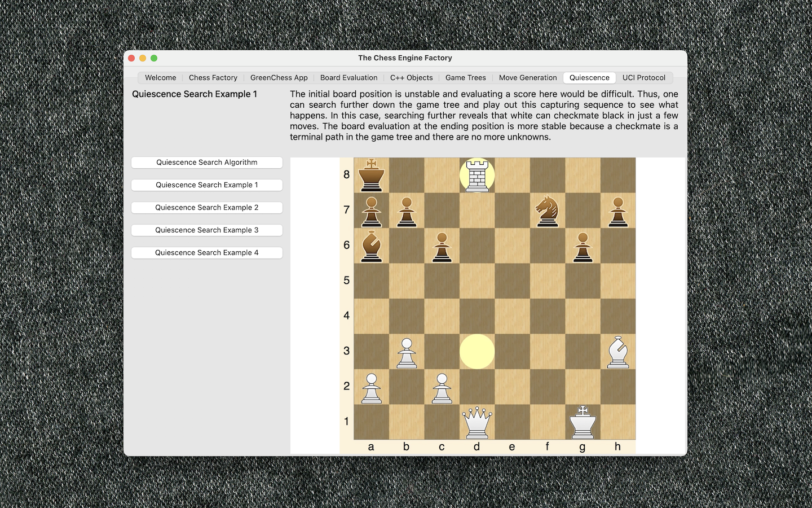Click the white rook on d8
Image resolution: width=812 pixels, height=508 pixels.
[x=477, y=175]
